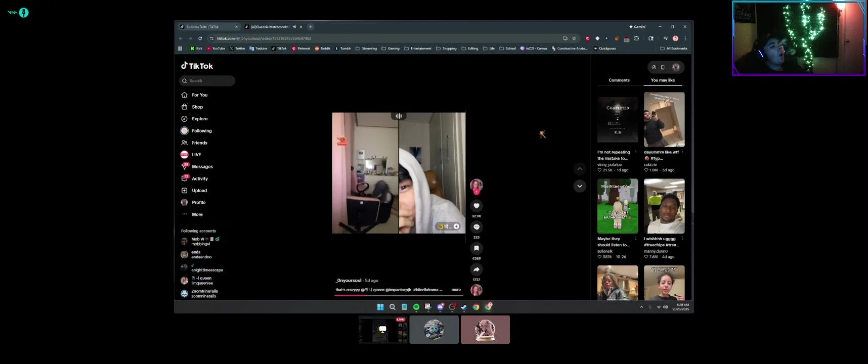868x364 pixels.
Task: Click the video progress bar
Action: [399, 295]
